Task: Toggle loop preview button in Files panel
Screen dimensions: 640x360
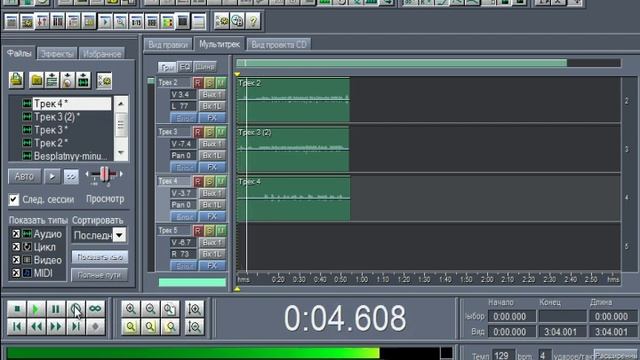Action: point(71,177)
